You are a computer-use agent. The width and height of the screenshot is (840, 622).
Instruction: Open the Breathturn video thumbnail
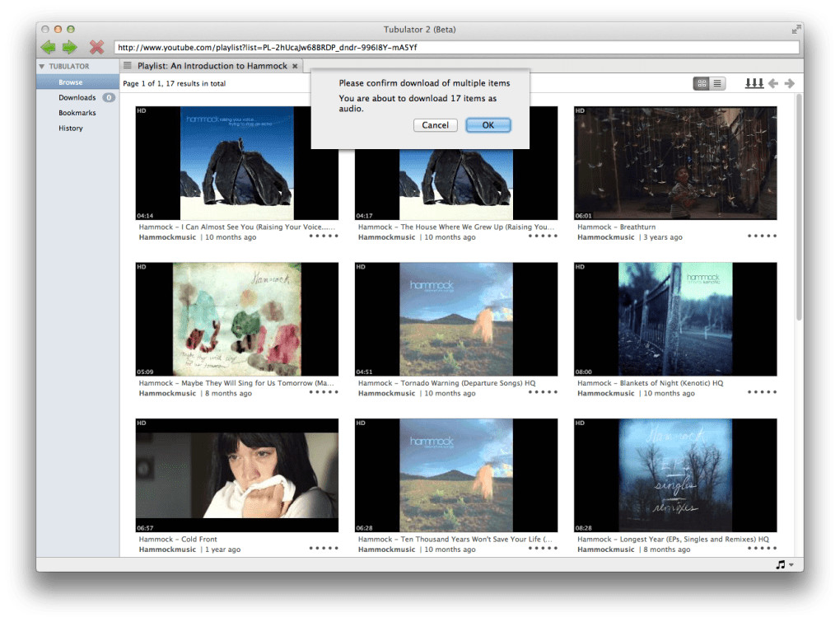[x=675, y=163]
